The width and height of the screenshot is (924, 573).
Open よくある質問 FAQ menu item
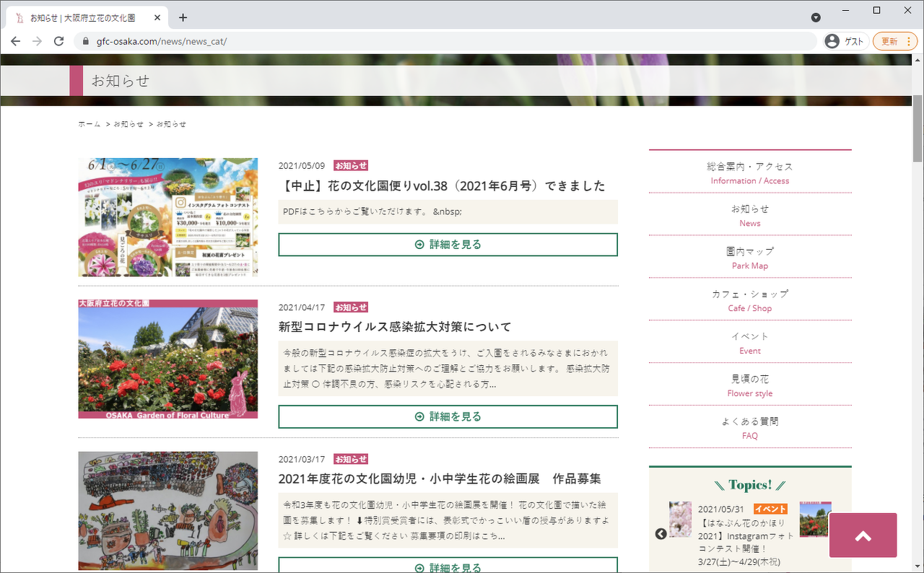(x=750, y=427)
